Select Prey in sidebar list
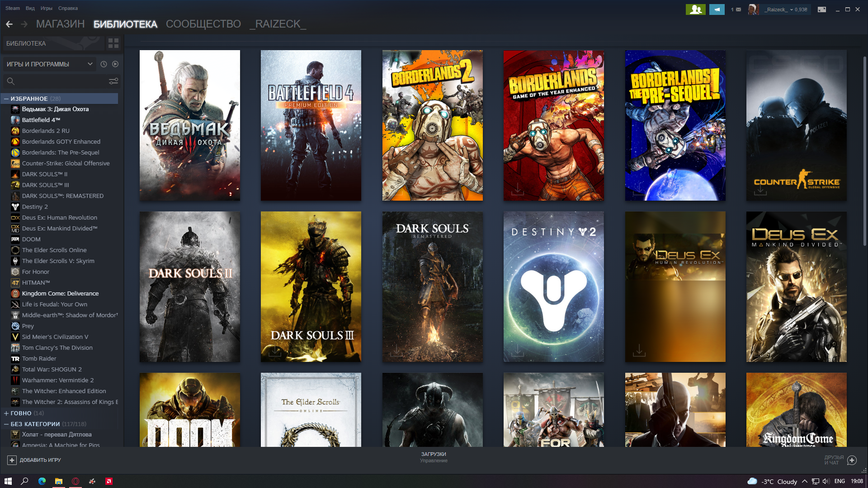 click(x=28, y=326)
